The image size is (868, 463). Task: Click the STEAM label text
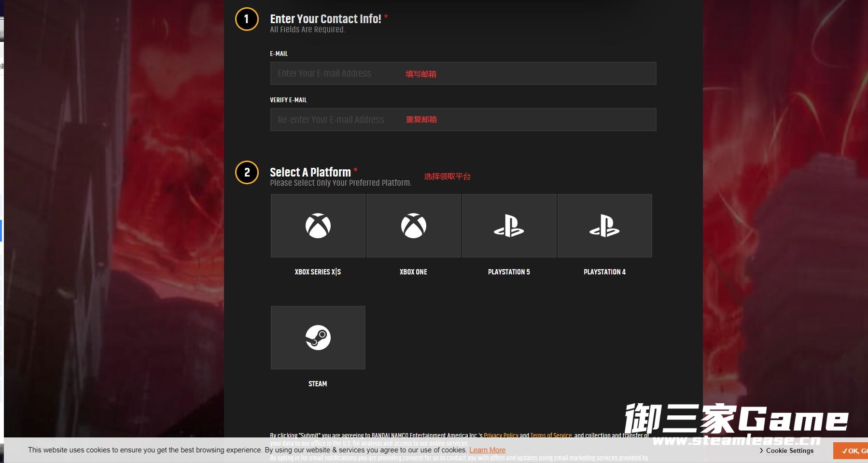point(318,384)
